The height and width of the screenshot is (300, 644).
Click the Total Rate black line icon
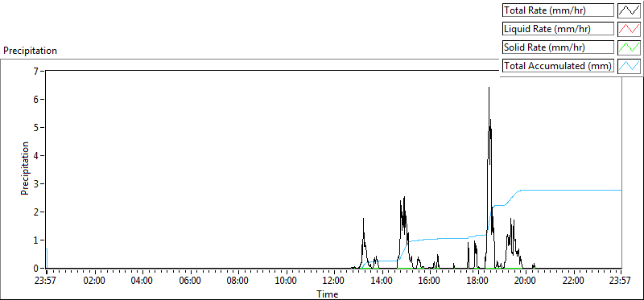click(x=629, y=10)
